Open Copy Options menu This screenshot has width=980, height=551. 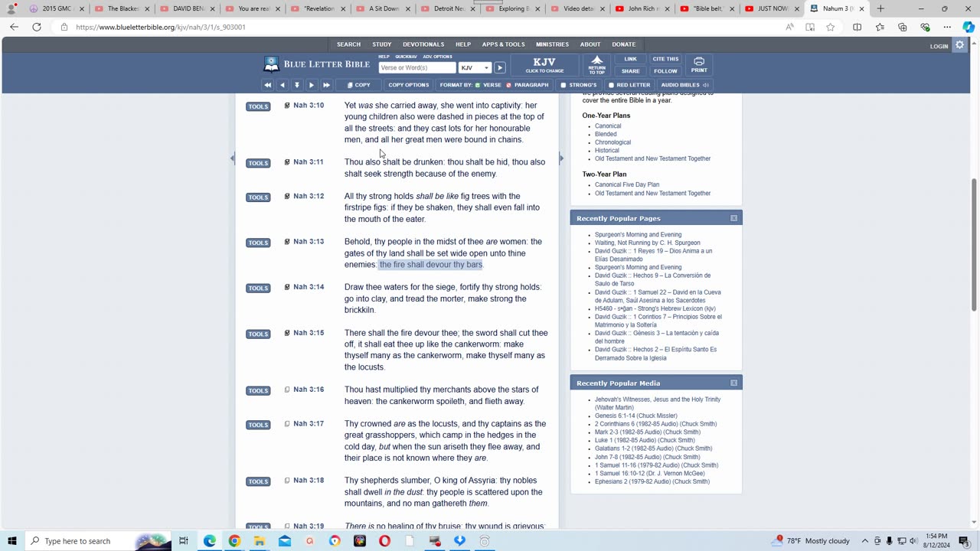pos(408,85)
